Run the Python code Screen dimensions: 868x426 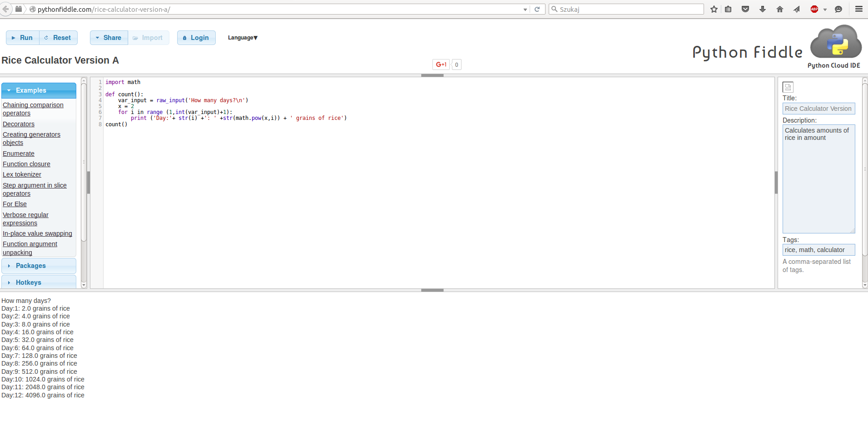22,38
